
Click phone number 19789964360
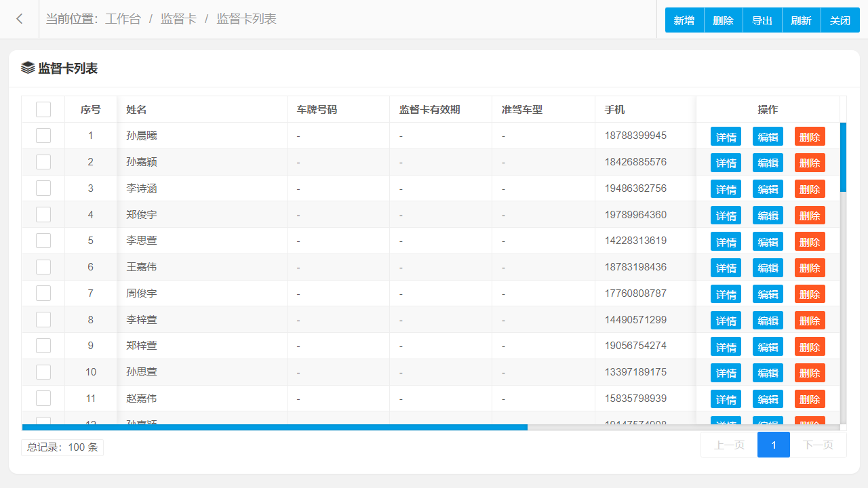point(635,215)
